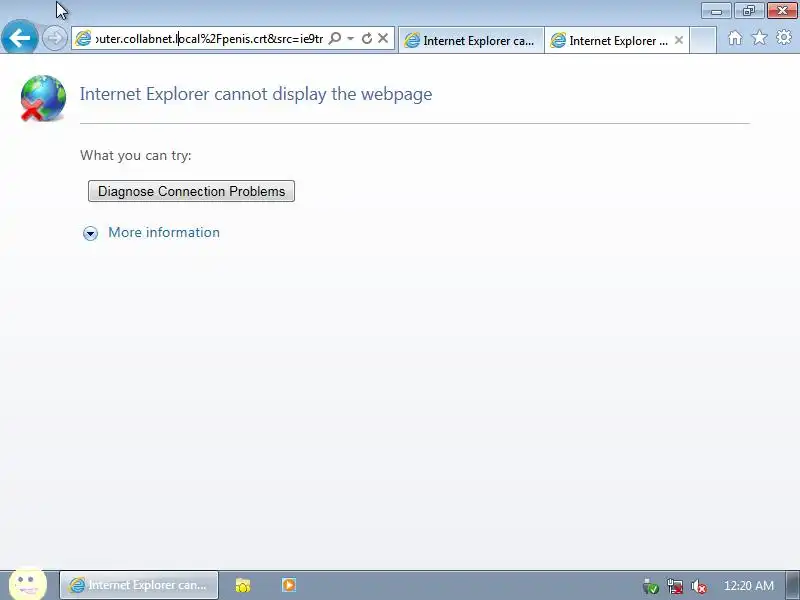Minimize the Internet Explorer window
The image size is (800, 600).
click(x=716, y=11)
